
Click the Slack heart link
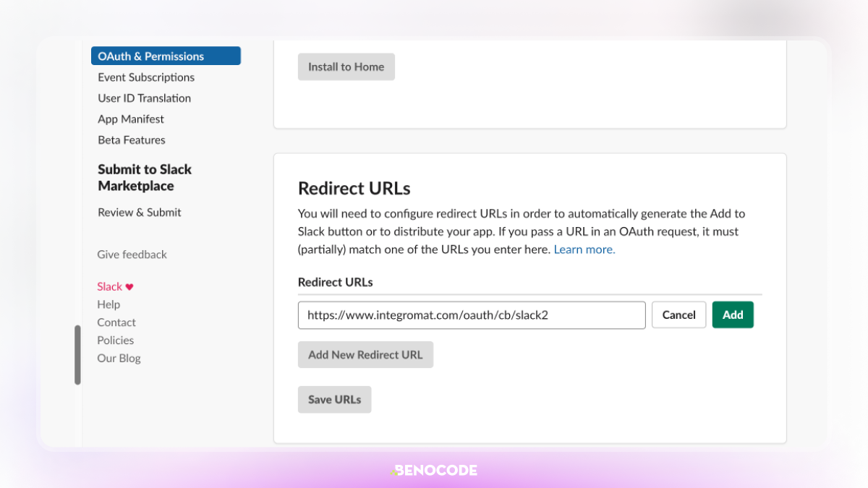pyautogui.click(x=115, y=287)
